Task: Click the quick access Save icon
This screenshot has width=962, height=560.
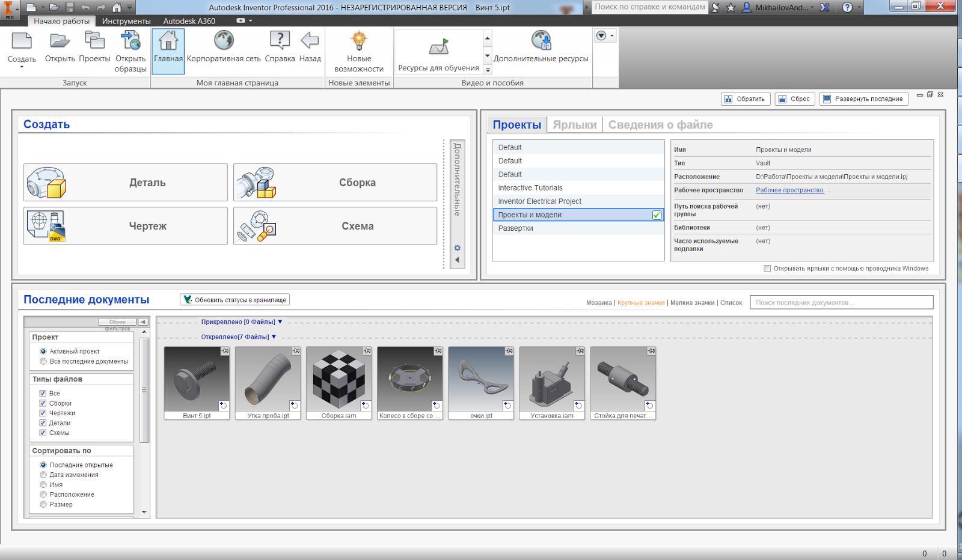Action: point(70,7)
